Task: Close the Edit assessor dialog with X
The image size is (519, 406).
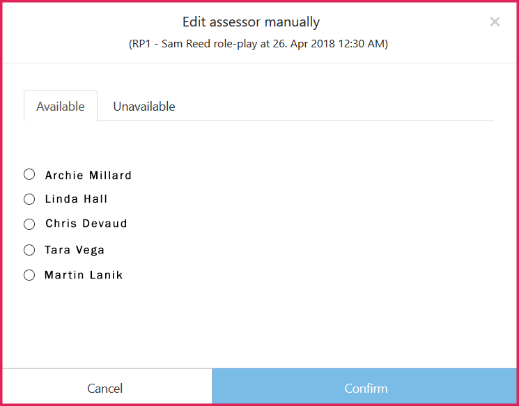Action: coord(495,22)
